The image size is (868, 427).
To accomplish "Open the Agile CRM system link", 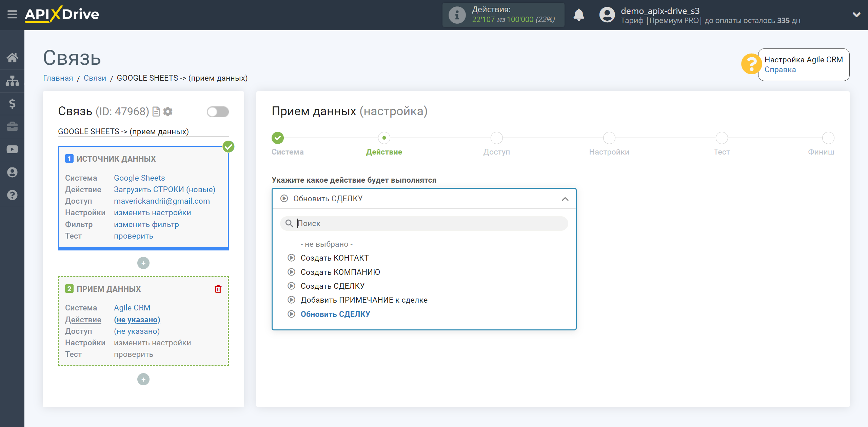I will pyautogui.click(x=132, y=308).
